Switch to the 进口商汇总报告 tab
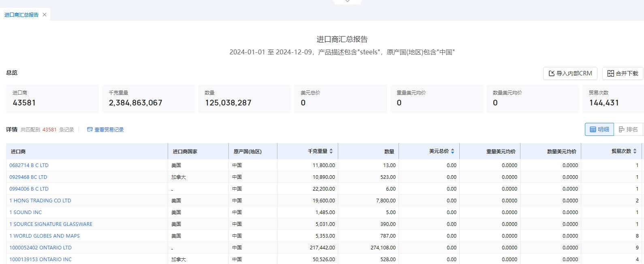644x264 pixels. click(x=21, y=15)
